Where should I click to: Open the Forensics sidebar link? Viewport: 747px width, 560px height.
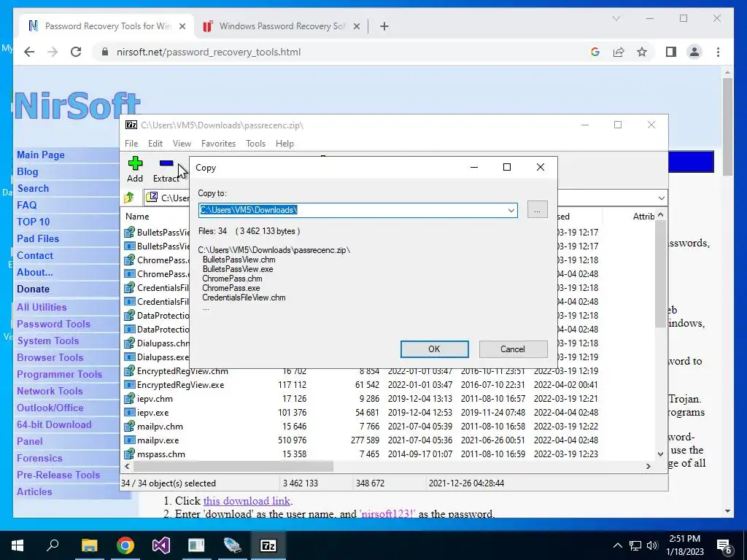point(39,458)
